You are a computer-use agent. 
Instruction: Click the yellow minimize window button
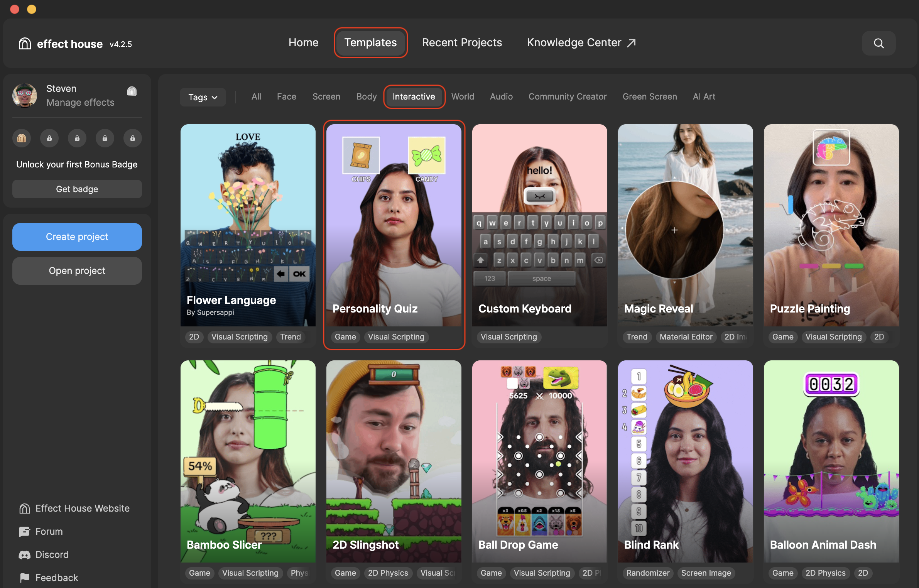click(32, 9)
